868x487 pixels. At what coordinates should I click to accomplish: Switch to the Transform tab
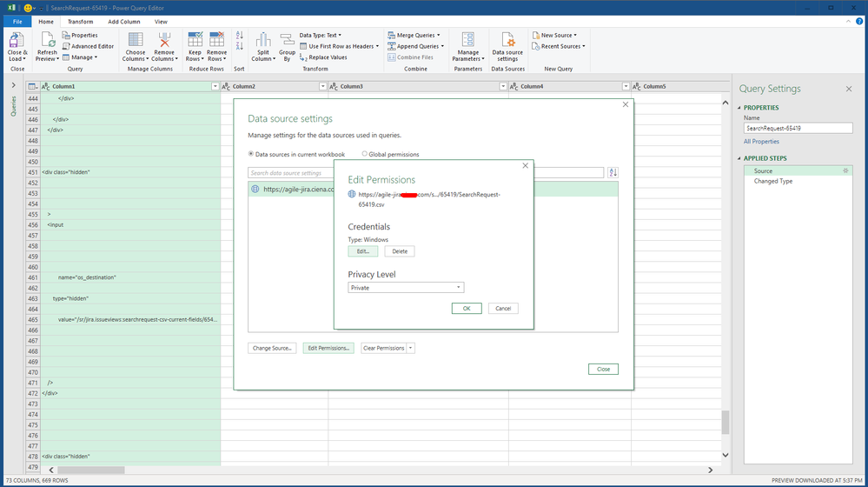pyautogui.click(x=80, y=22)
